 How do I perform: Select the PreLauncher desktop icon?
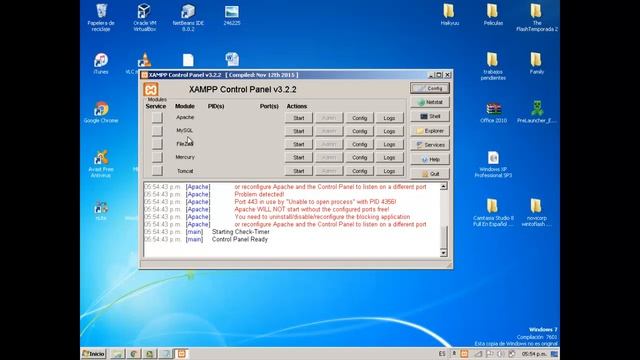pos(537,112)
